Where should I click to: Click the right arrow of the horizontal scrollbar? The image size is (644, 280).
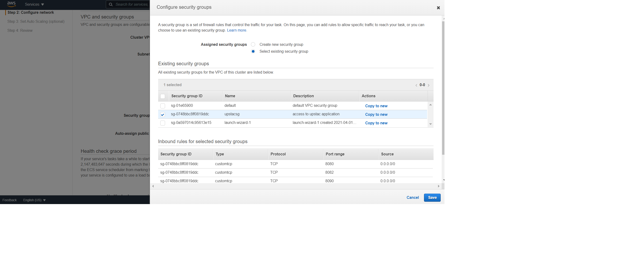pos(439,186)
